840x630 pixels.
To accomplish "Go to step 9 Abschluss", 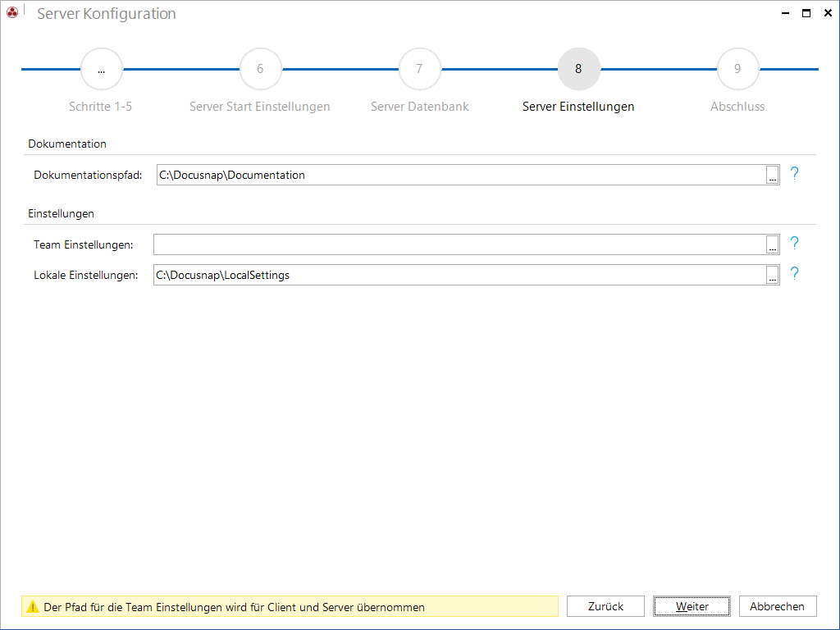I will [x=737, y=69].
